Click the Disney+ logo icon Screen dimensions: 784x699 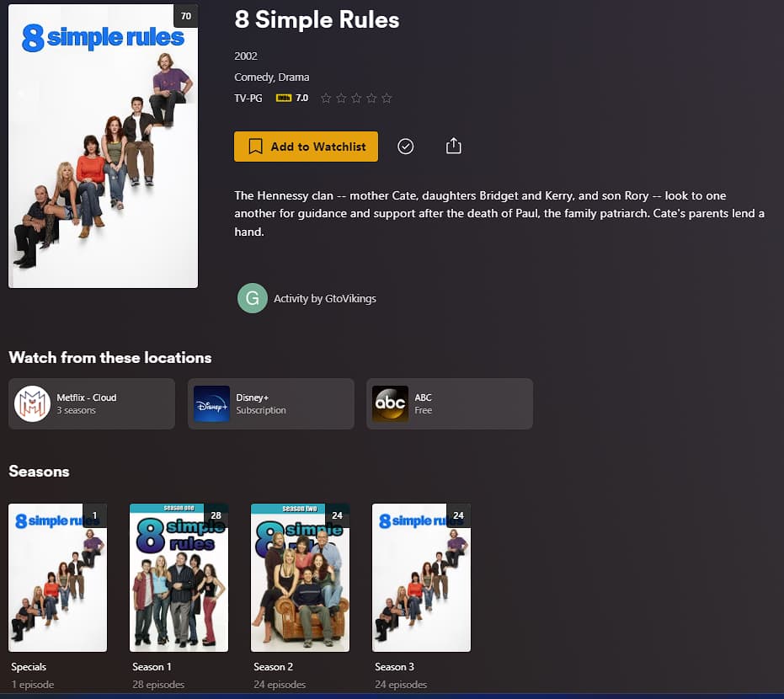coord(211,403)
